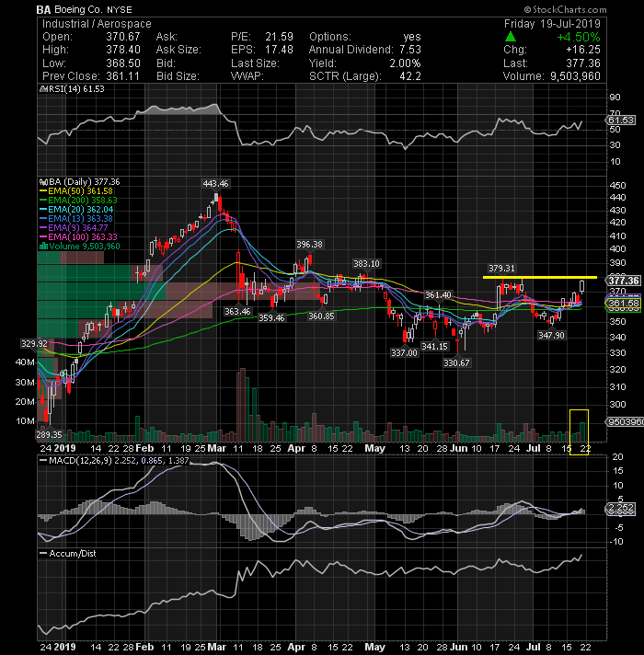This screenshot has width=644, height=655.
Task: Click the 289.35 low price label
Action: [49, 435]
